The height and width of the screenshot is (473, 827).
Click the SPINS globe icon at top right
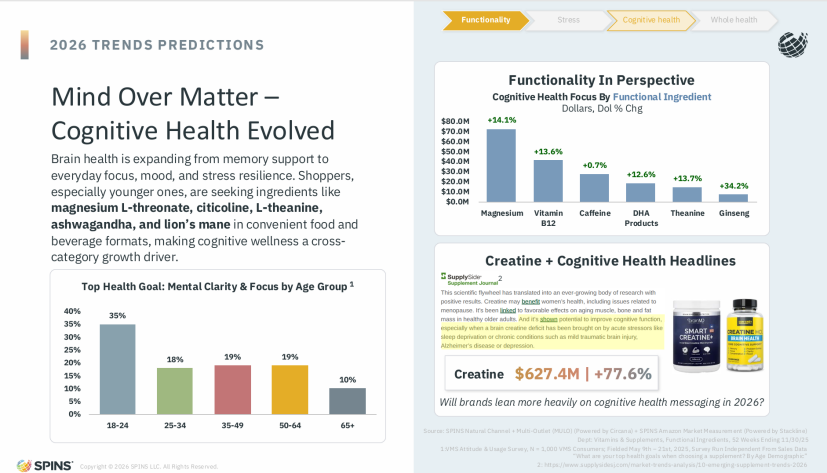point(793,45)
